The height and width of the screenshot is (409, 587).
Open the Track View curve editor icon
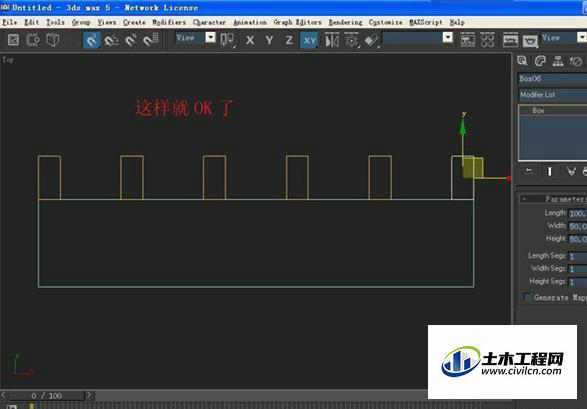468,40
